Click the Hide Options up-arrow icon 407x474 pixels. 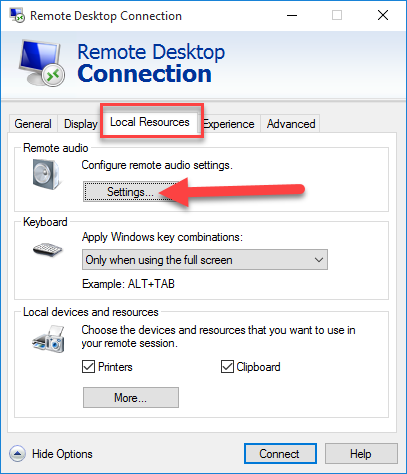17,454
